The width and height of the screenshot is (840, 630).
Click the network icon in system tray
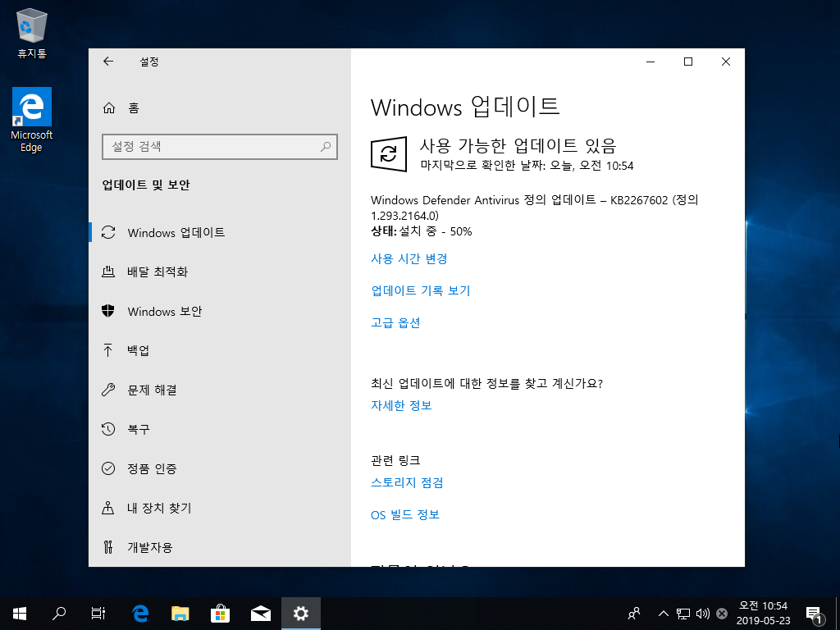tap(683, 614)
